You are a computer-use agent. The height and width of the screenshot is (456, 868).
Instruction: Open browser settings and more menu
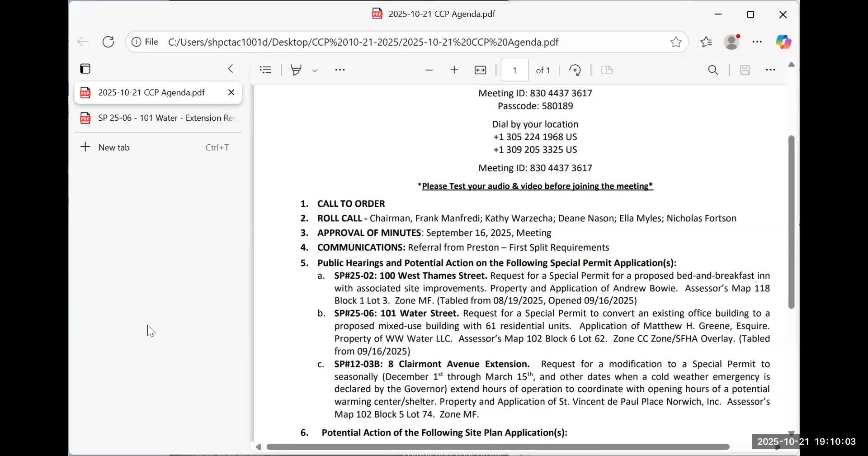pos(757,42)
